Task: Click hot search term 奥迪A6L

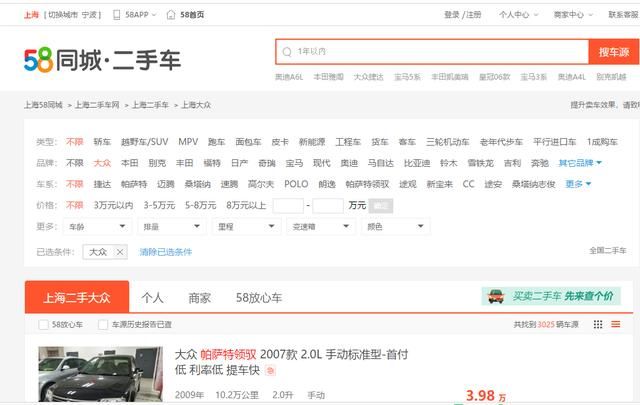Action: 289,77
